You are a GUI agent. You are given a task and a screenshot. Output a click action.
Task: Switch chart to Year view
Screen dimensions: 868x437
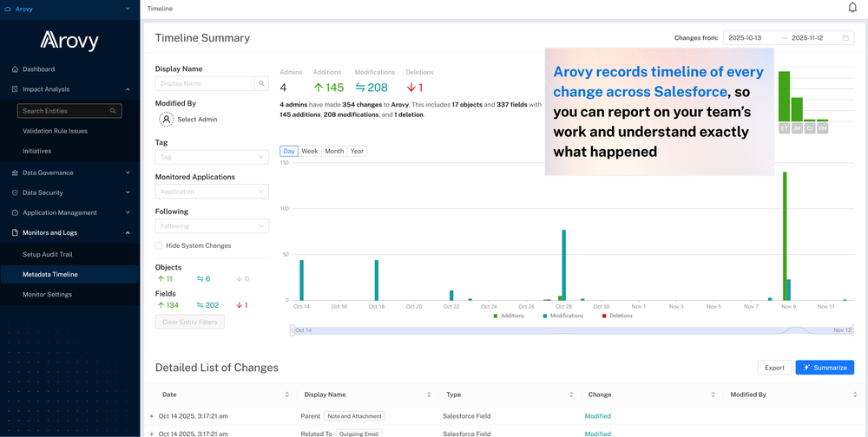click(x=357, y=151)
